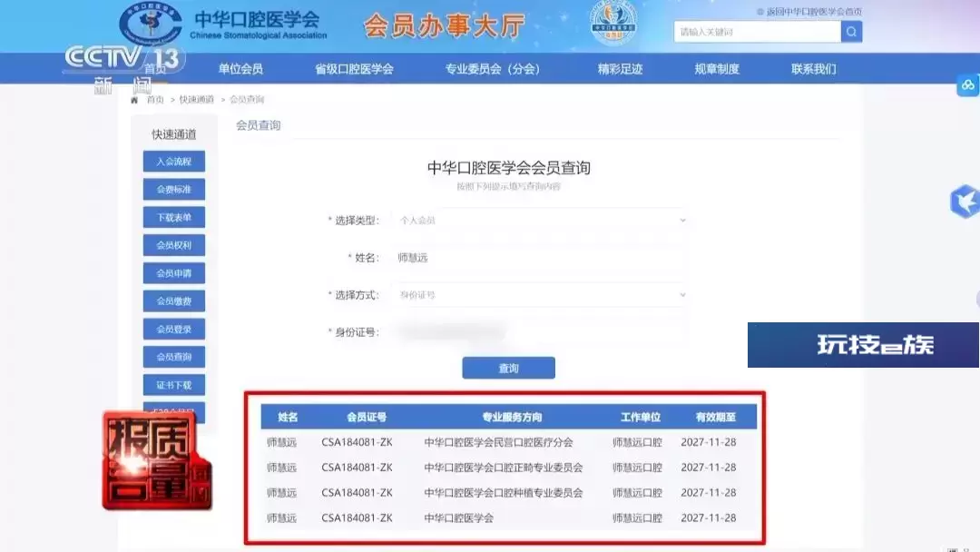Click the magnifier search button

851,32
